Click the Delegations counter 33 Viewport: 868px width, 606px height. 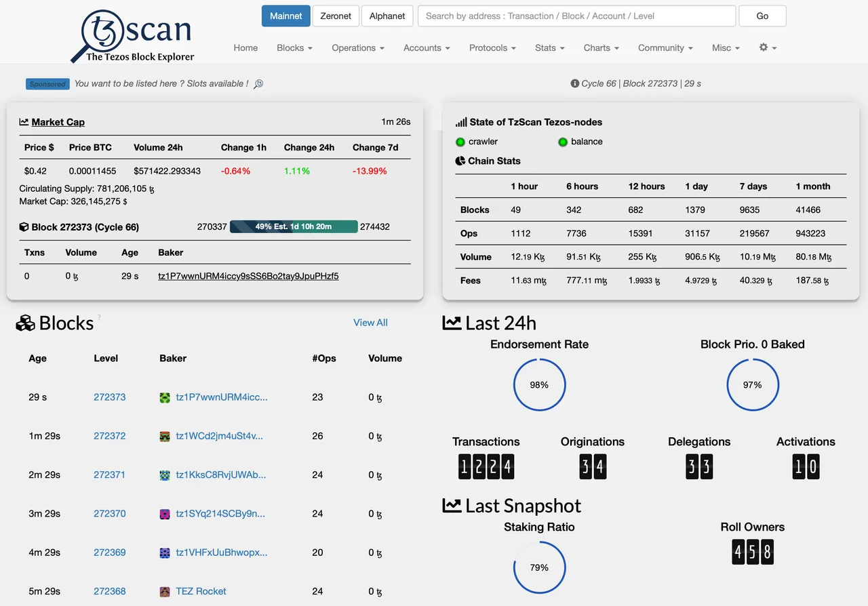point(699,466)
